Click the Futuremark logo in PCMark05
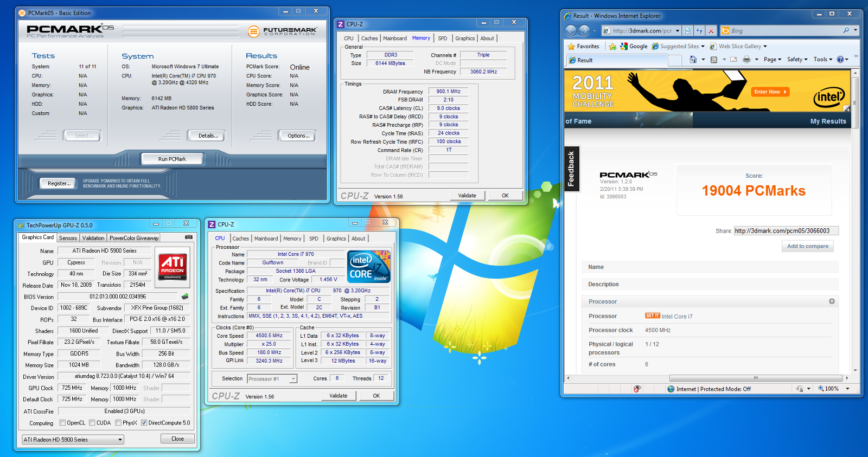The image size is (868, 457). tap(283, 31)
